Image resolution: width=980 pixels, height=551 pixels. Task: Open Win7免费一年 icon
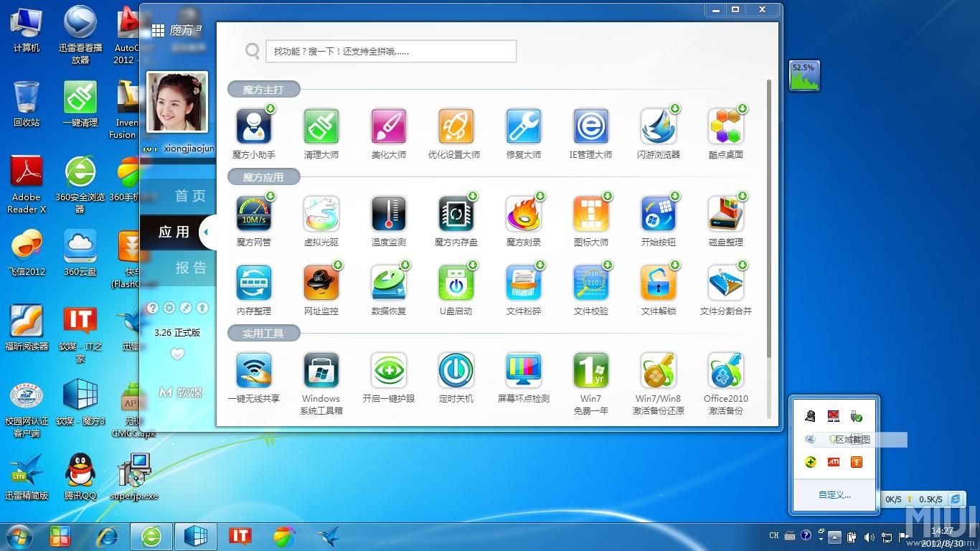(591, 370)
